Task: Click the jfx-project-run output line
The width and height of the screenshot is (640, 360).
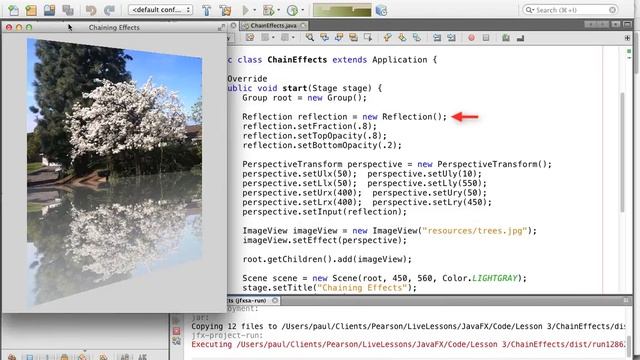Action: click(227, 336)
